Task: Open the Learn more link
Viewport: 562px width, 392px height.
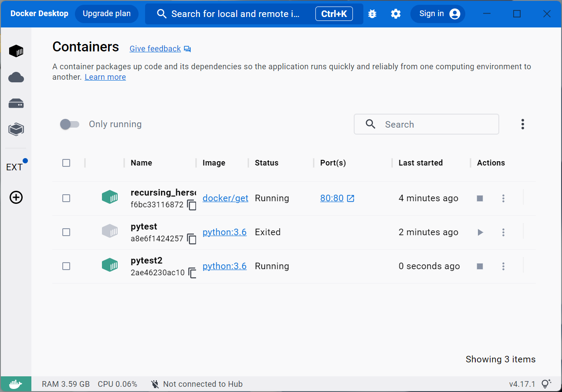Action: click(x=105, y=77)
